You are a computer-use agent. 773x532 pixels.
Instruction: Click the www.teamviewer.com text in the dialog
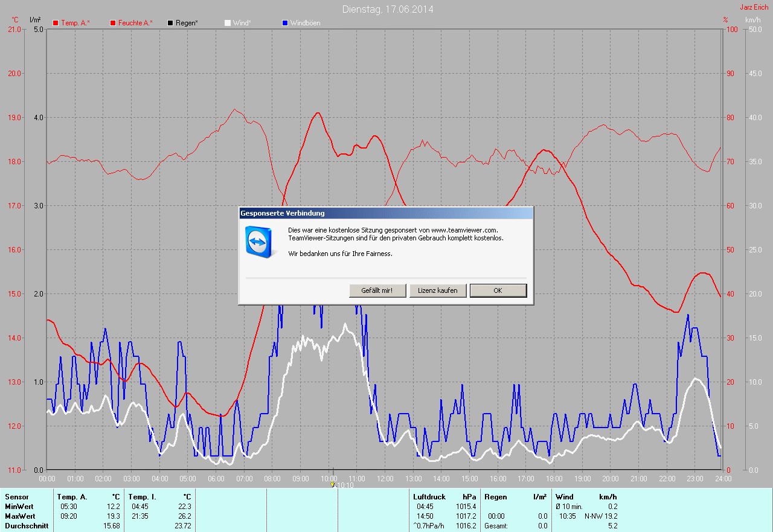[464, 230]
